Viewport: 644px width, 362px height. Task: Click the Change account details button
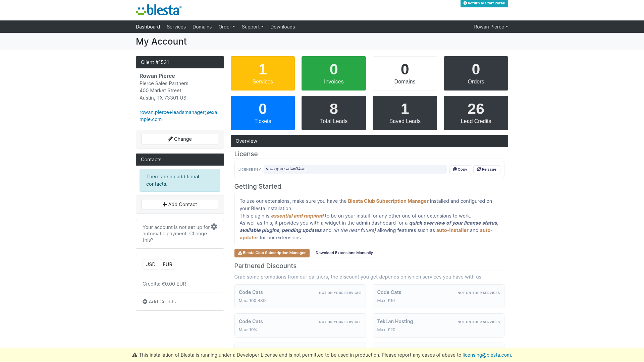pyautogui.click(x=180, y=139)
